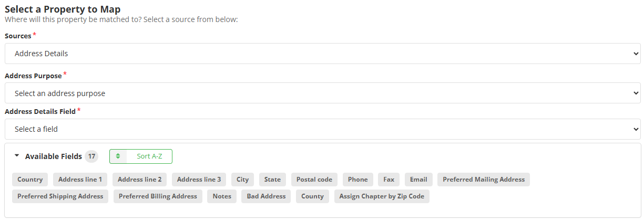This screenshot has height=221, width=644.
Task: Select the Preferred Mailing Address tag
Action: click(484, 180)
